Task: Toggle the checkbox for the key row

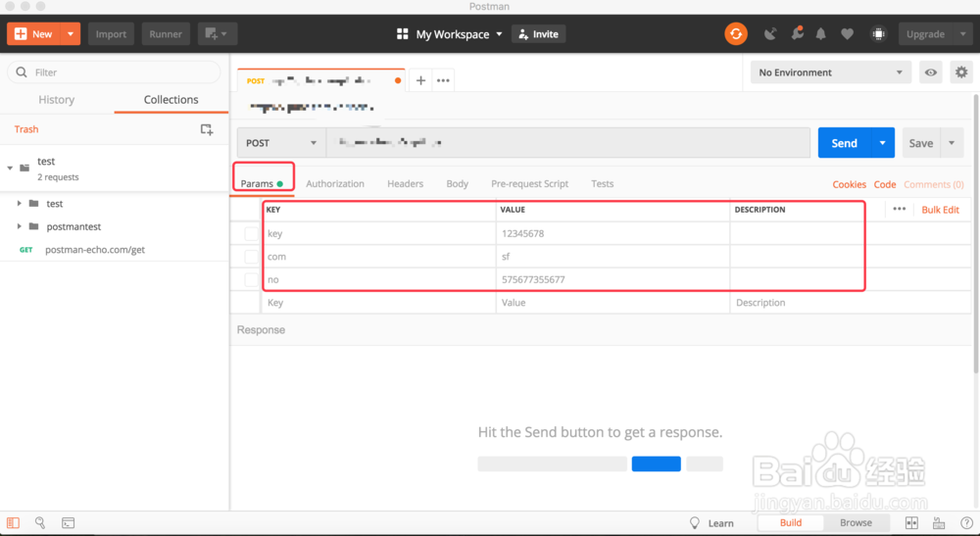Action: pos(251,233)
